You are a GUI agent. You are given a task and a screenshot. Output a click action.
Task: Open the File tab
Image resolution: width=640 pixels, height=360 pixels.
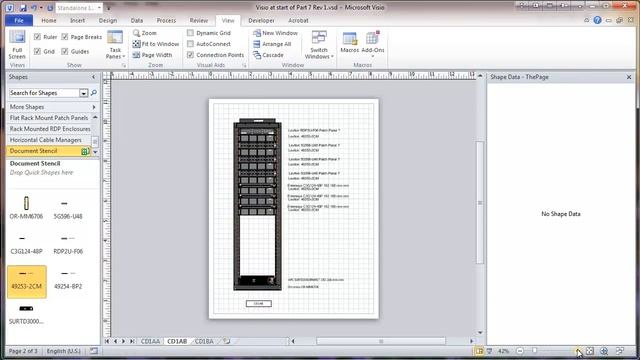[x=19, y=20]
